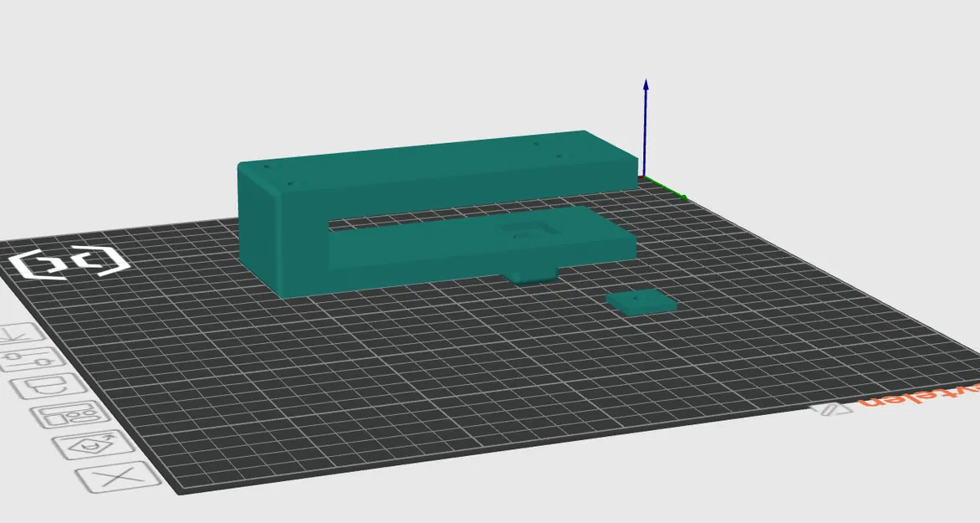Select the place-on-bed arrow tool
Screen dimensions: 980x523
point(15,333)
